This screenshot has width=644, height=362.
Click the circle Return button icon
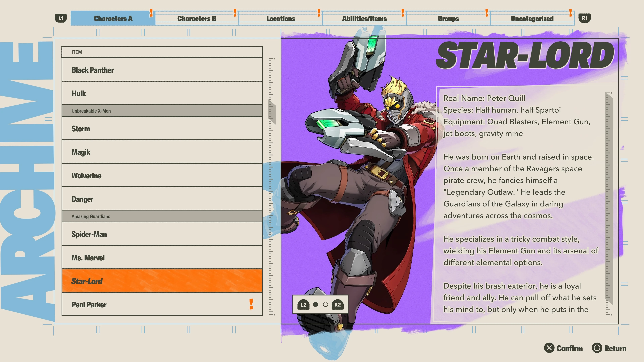coord(597,348)
